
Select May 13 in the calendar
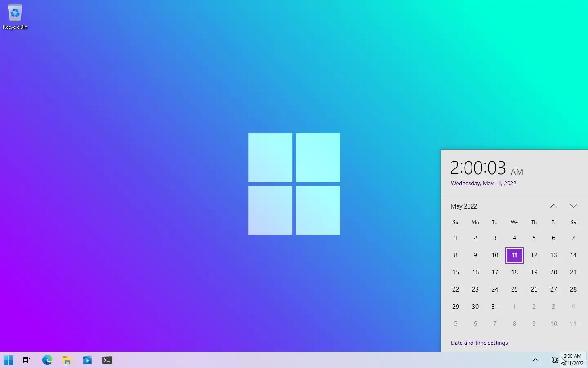coord(554,255)
